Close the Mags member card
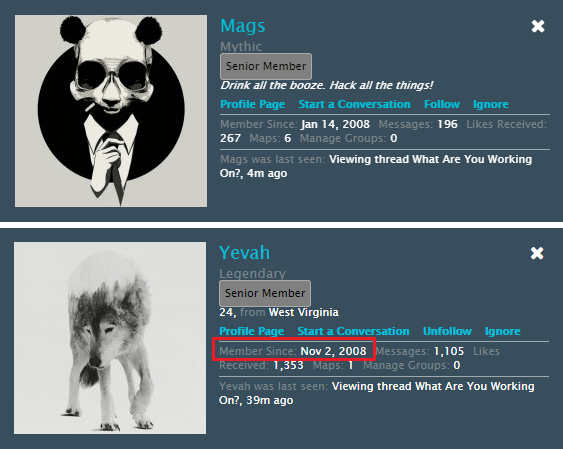The image size is (563, 449). click(538, 26)
